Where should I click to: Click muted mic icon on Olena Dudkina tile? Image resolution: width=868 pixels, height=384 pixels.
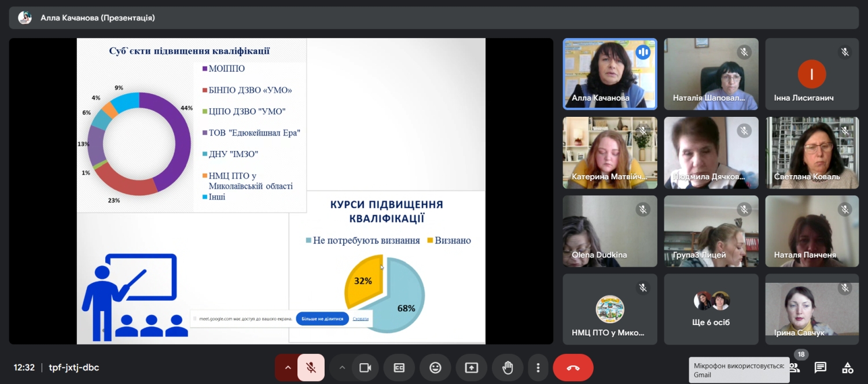(x=643, y=209)
